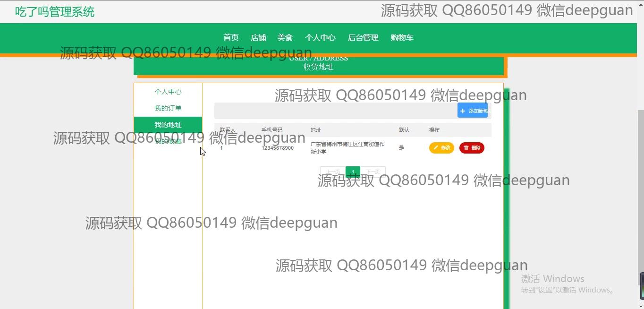Click the 上一页 pagination button
This screenshot has height=309, width=644.
(333, 172)
